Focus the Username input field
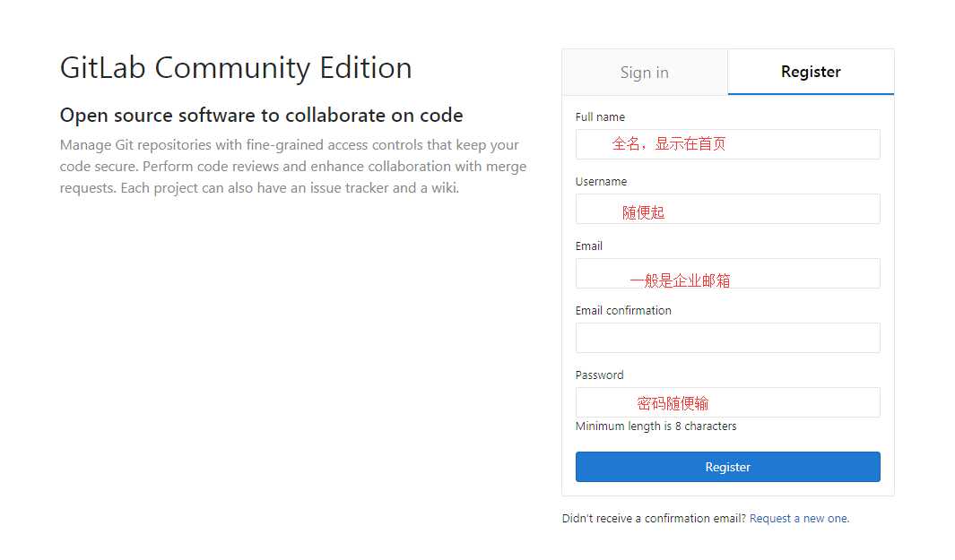This screenshot has height=560, width=955. pos(728,209)
